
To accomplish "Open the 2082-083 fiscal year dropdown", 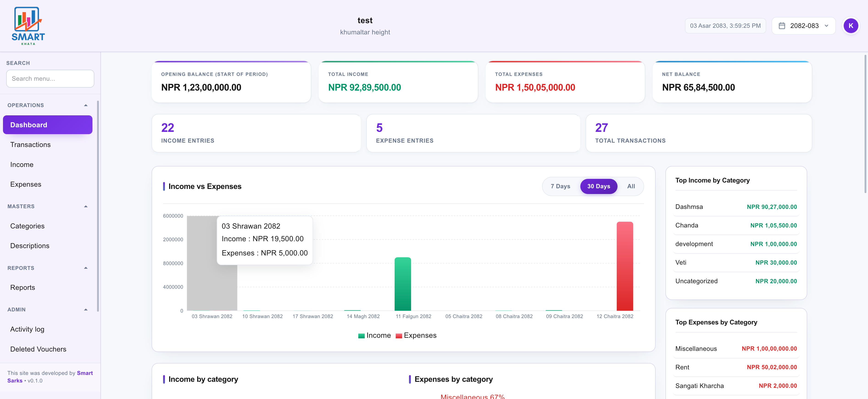I will click(803, 26).
